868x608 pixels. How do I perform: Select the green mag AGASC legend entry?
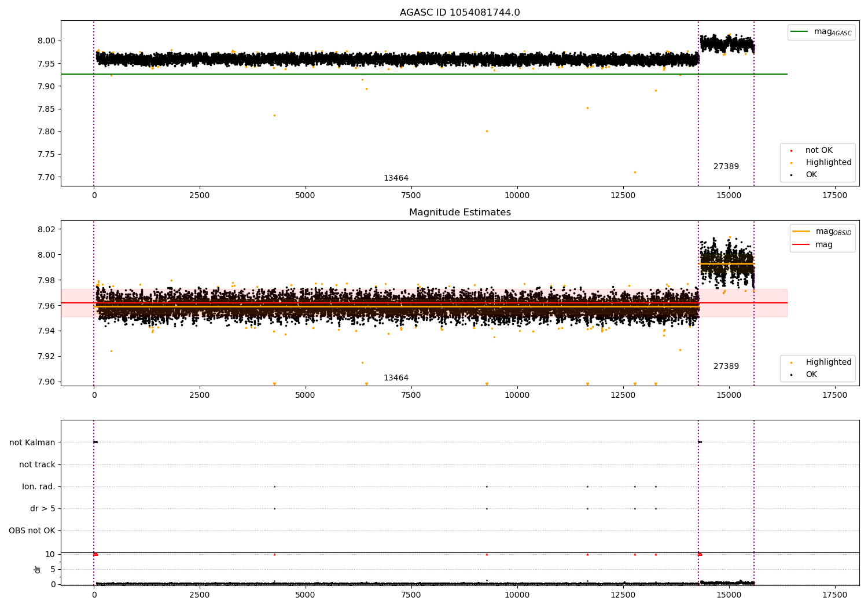point(821,32)
